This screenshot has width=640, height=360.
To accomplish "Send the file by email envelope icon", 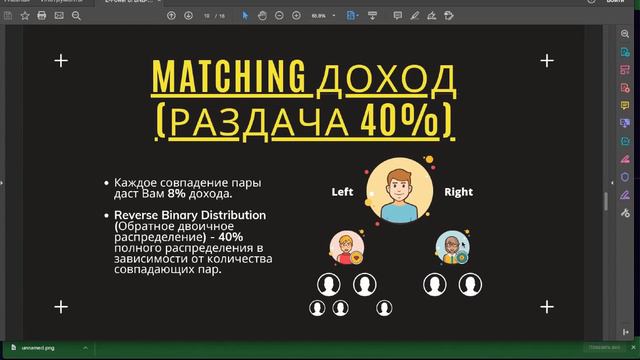I will pos(59,16).
